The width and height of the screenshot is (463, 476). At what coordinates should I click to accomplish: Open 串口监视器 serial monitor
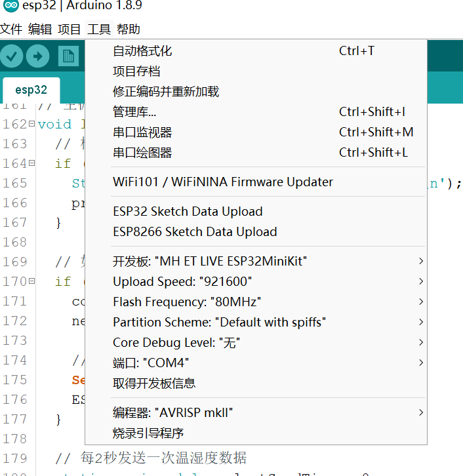(256, 132)
